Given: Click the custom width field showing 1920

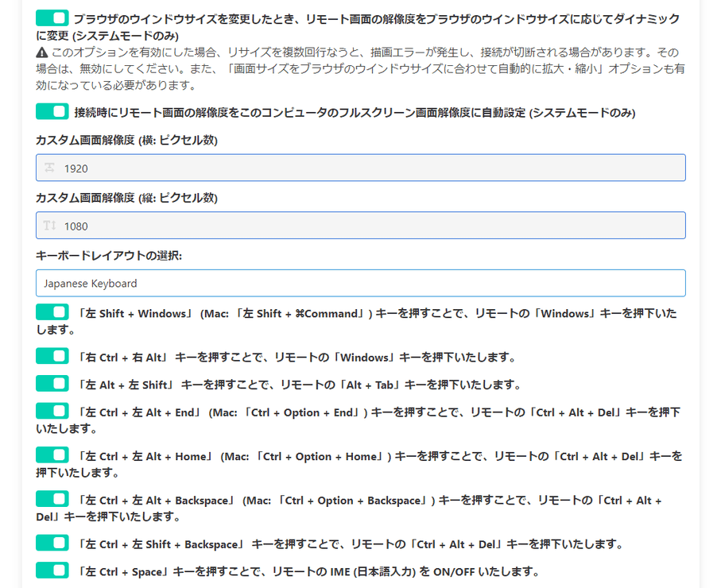Looking at the screenshot, I should point(361,168).
